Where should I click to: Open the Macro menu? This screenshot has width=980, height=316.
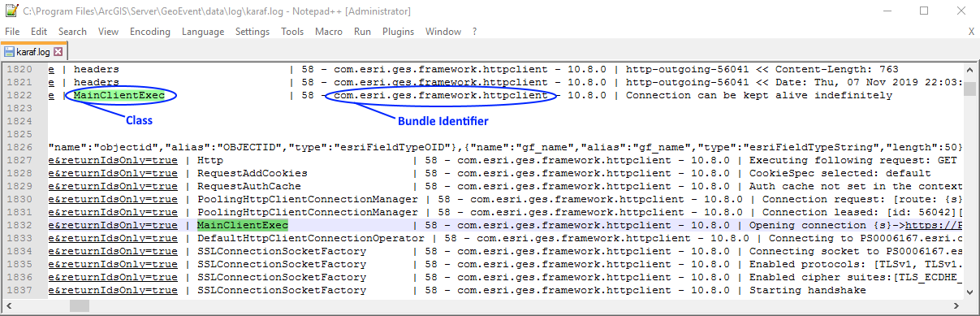pos(329,32)
